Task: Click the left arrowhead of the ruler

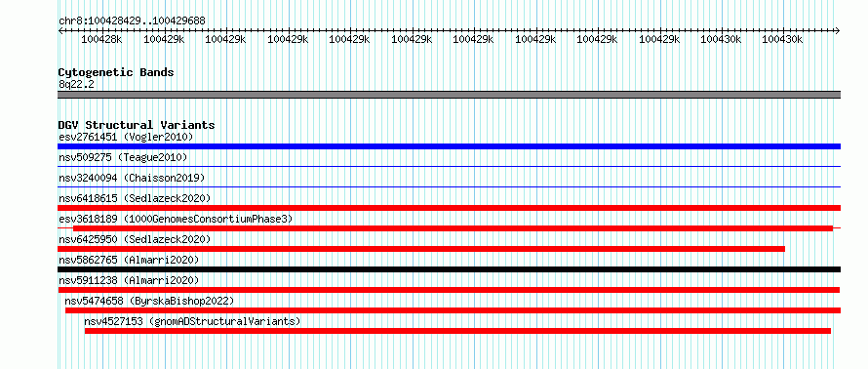Action: click(60, 30)
